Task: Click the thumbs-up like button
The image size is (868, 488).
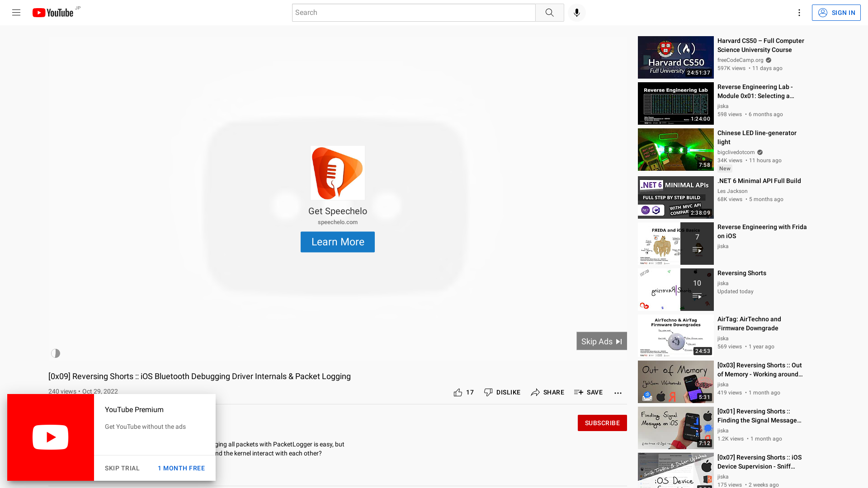Action: [x=458, y=392]
